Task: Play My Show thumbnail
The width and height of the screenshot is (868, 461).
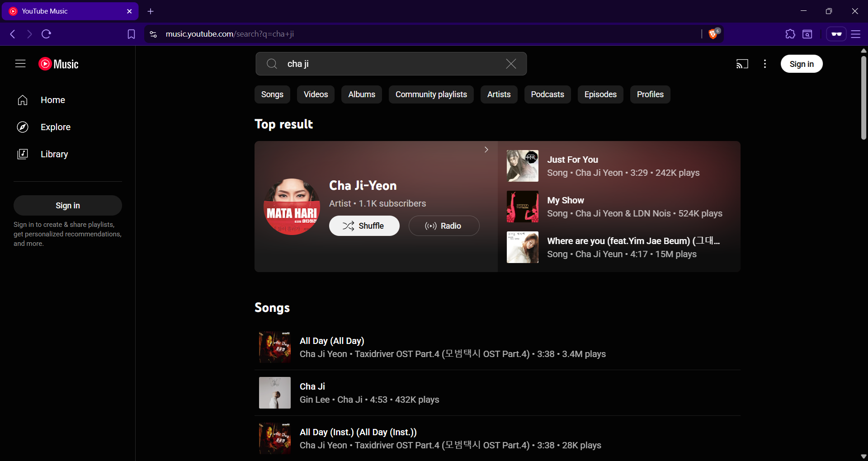Action: (x=523, y=207)
